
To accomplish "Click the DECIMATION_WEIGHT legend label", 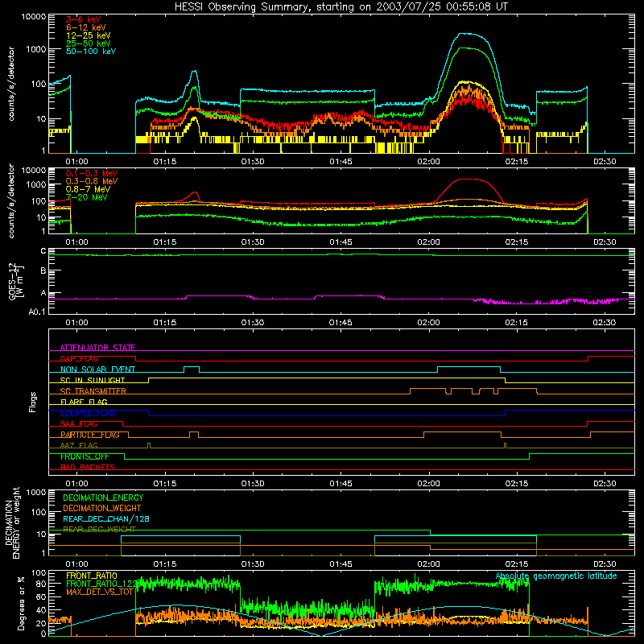I will pyautogui.click(x=102, y=508).
